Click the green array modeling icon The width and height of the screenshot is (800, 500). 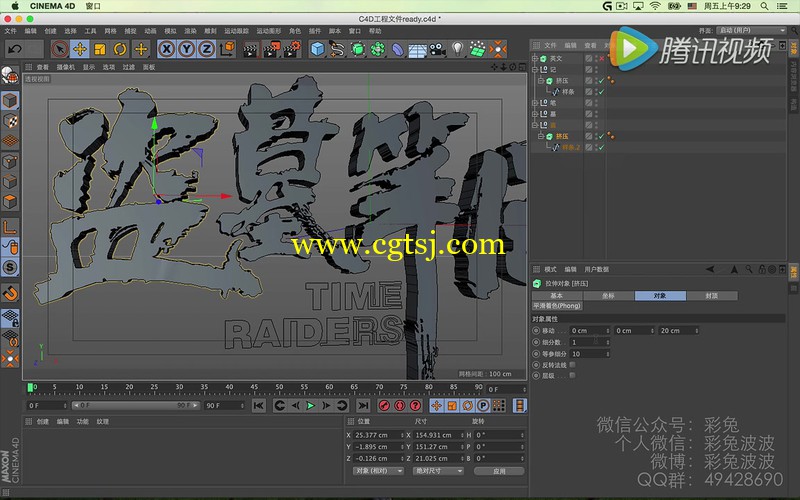(x=378, y=49)
